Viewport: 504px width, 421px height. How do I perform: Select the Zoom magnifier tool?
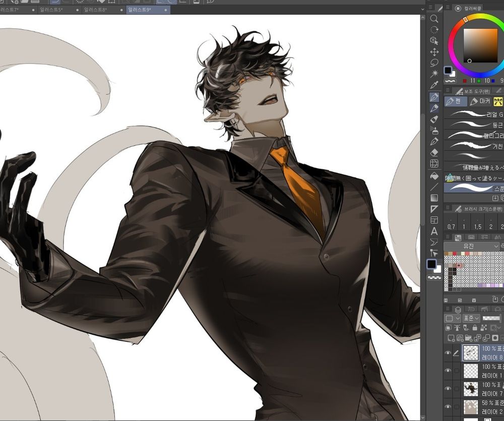coord(434,19)
